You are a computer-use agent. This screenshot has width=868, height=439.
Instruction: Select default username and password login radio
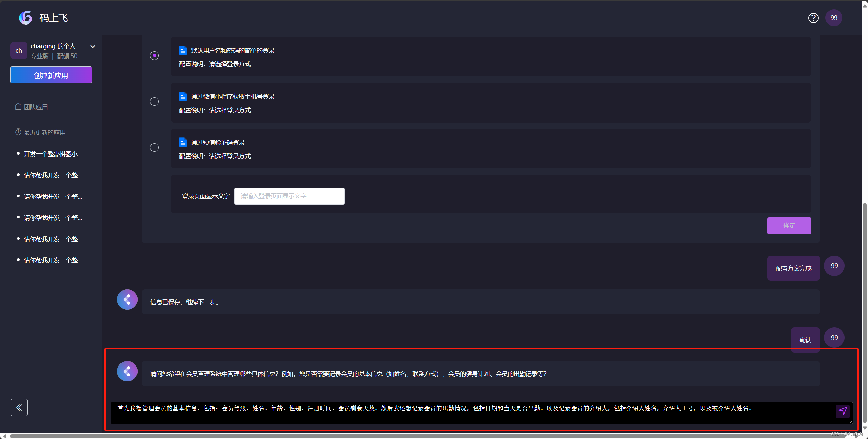tap(154, 55)
